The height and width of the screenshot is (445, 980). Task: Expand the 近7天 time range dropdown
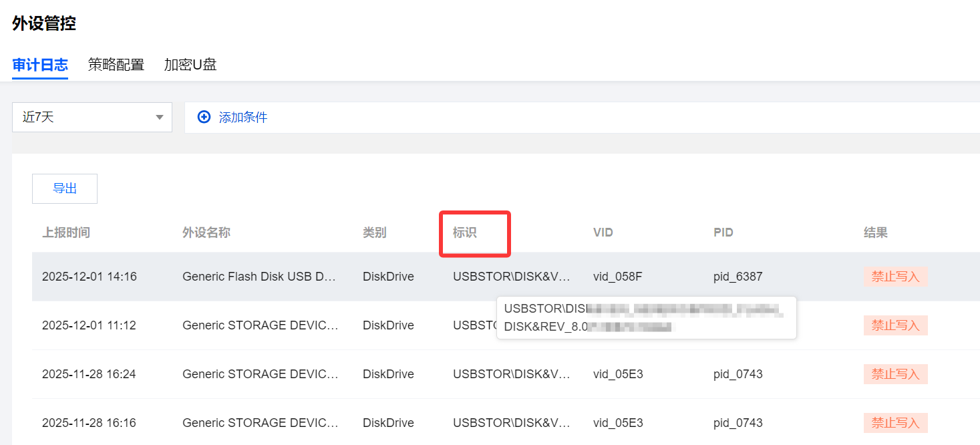click(x=92, y=117)
